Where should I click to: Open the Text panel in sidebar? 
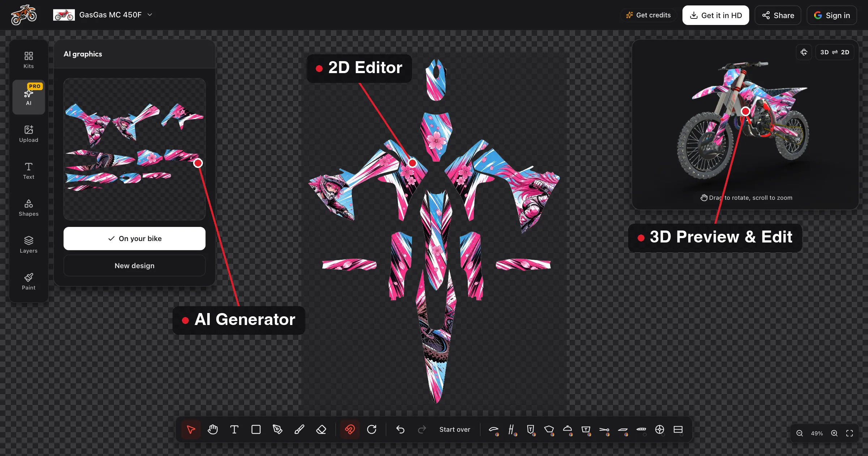click(x=29, y=171)
